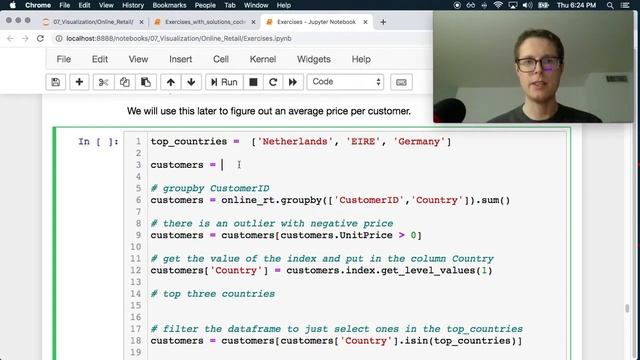Click the 'In [ ]:' cell prompt
Image resolution: width=640 pixels, height=360 pixels.
coord(98,142)
